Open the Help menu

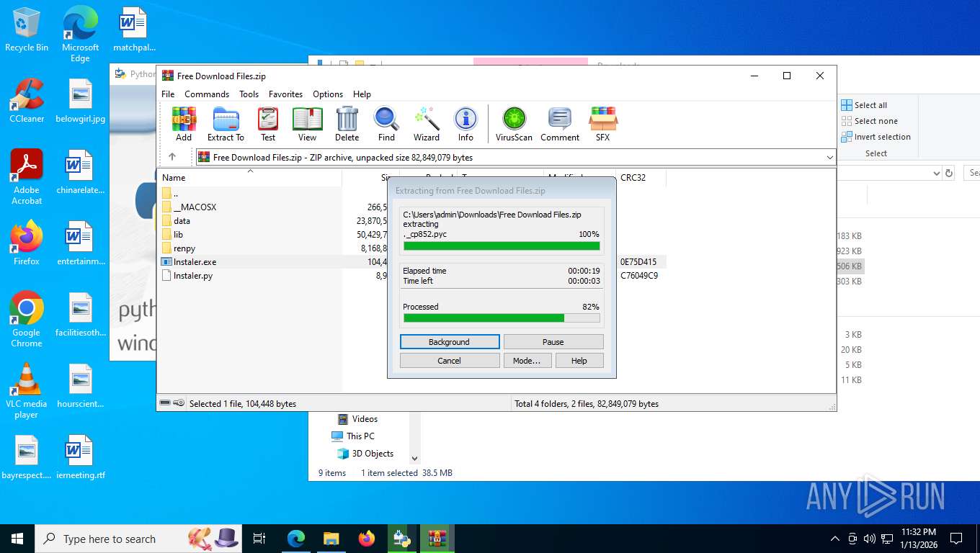(362, 94)
